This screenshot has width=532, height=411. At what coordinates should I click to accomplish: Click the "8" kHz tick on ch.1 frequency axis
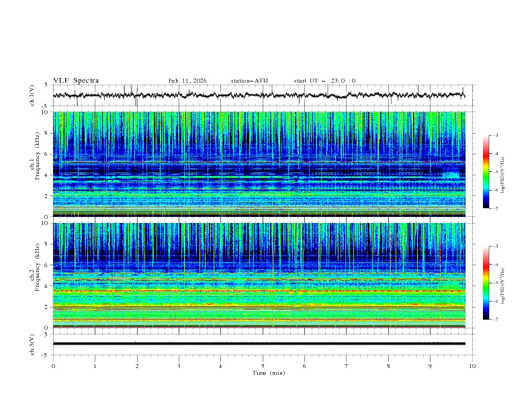pos(47,133)
